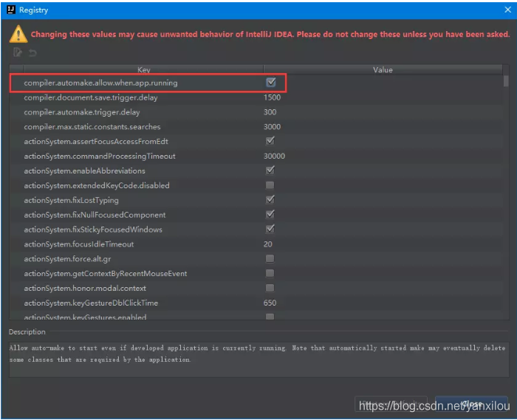The height and width of the screenshot is (420, 517).
Task: Click the yellow warning triangle icon
Action: tap(18, 34)
